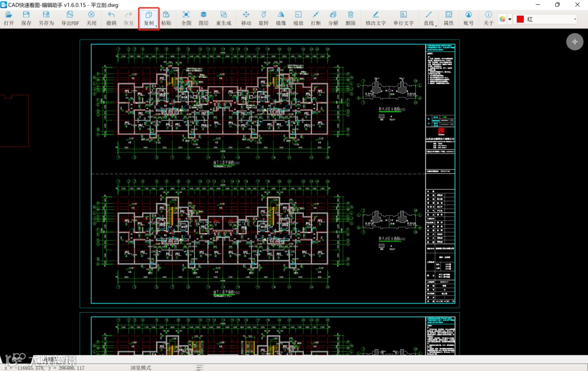
Task: Select the 打断 break tool
Action: [316, 19]
